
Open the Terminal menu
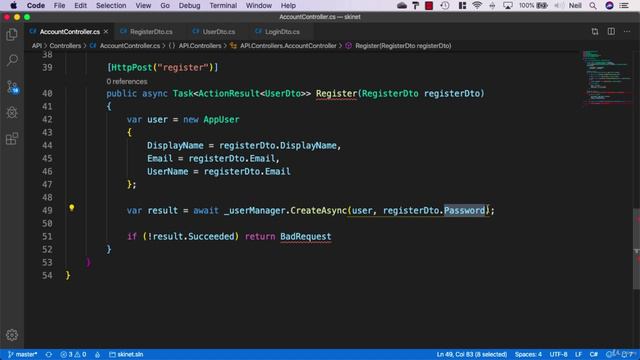click(x=223, y=6)
